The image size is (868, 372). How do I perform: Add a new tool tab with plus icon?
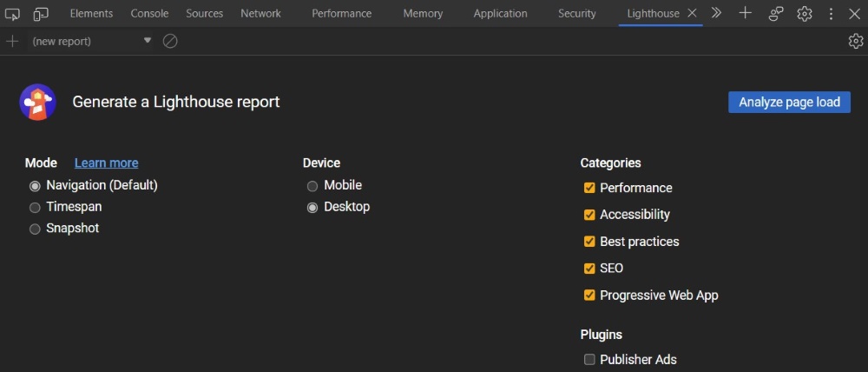tap(746, 13)
